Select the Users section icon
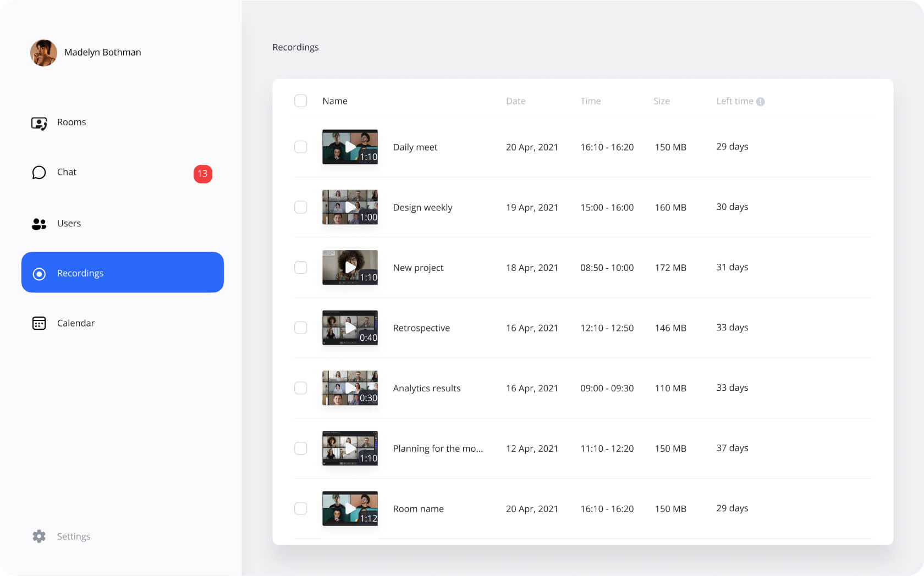The width and height of the screenshot is (924, 576). 38,224
